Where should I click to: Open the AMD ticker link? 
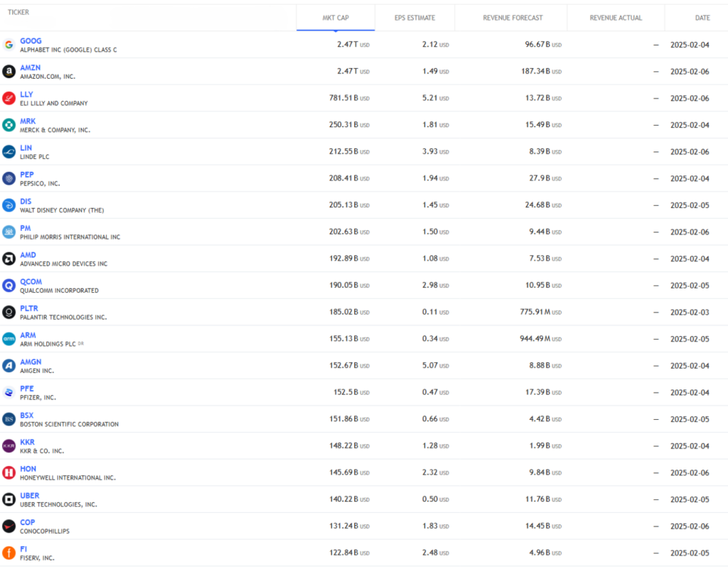click(28, 255)
